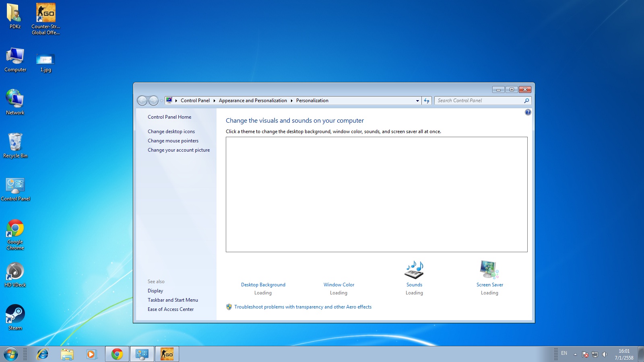This screenshot has width=644, height=362.
Task: Open Ease of Access Center
Action: click(x=171, y=309)
